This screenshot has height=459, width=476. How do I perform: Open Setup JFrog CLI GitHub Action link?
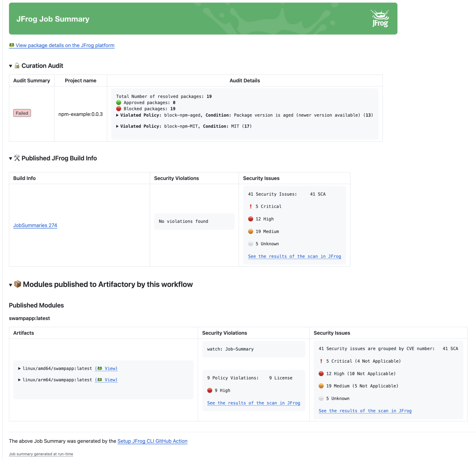[x=152, y=441]
